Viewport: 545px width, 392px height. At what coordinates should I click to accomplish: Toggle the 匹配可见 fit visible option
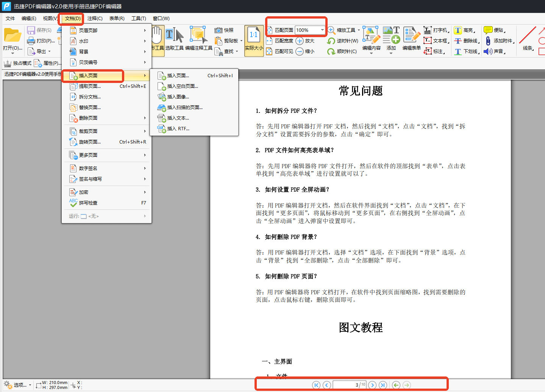[280, 52]
